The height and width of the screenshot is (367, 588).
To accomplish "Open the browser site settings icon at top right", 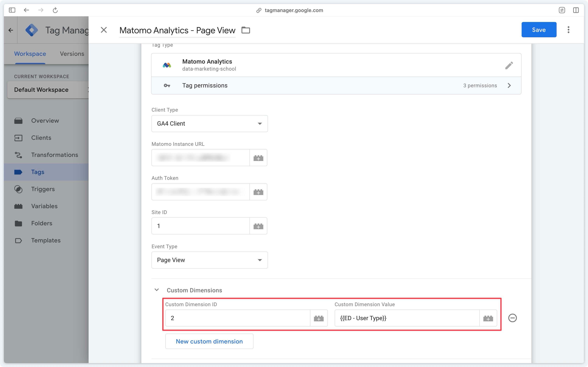I will tap(562, 10).
